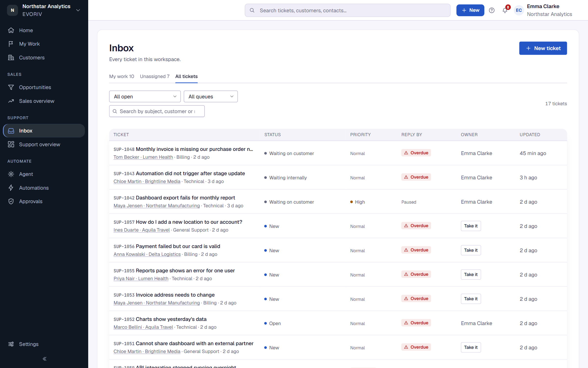The height and width of the screenshot is (368, 588).
Task: Open the help question mark icon
Action: coord(492,10)
